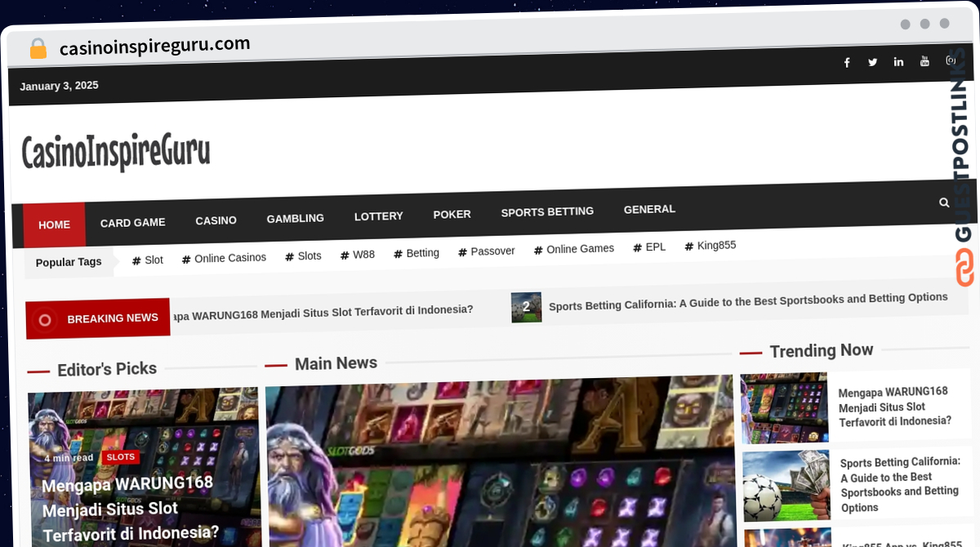
Task: Open the YouTube social icon
Action: pyautogui.click(x=924, y=61)
